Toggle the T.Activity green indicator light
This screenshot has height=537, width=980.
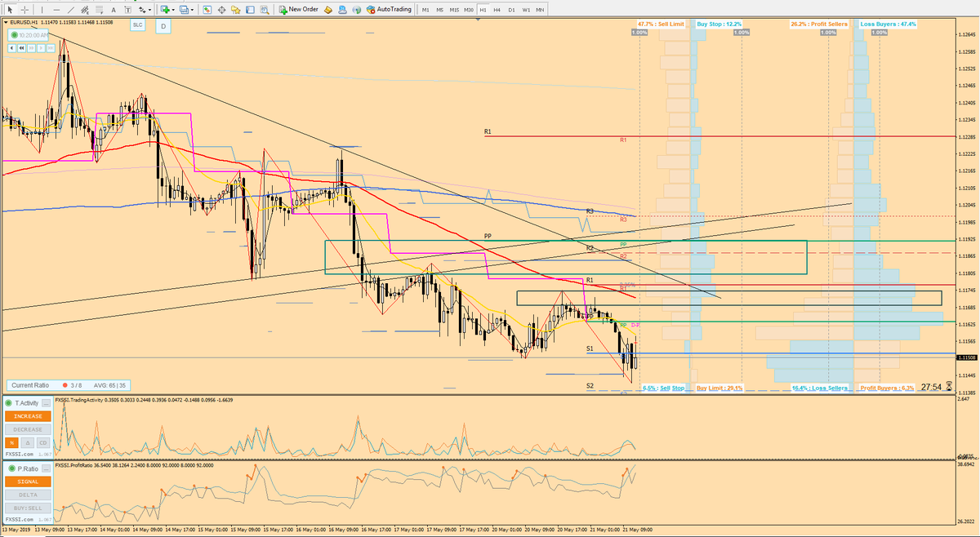[8, 403]
